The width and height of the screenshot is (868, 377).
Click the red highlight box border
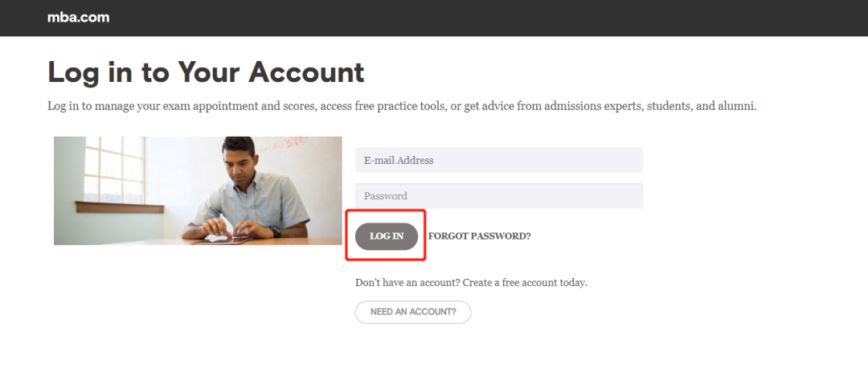pos(386,211)
